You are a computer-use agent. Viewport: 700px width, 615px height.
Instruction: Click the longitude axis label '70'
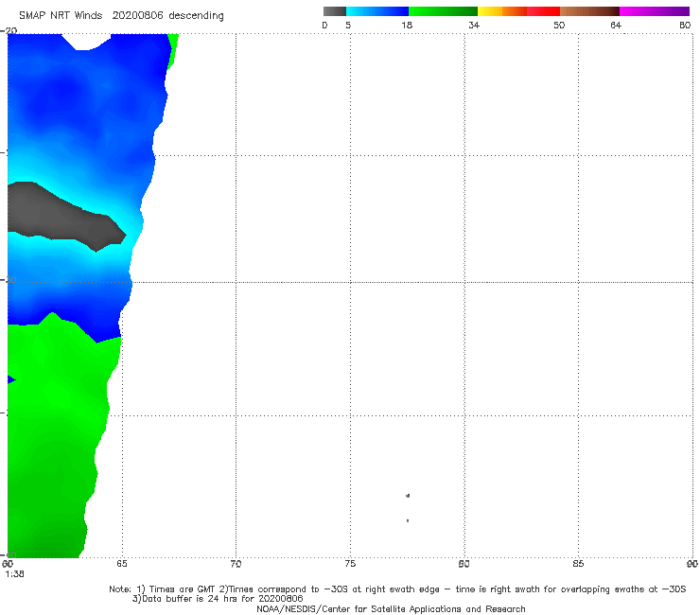coord(236,564)
